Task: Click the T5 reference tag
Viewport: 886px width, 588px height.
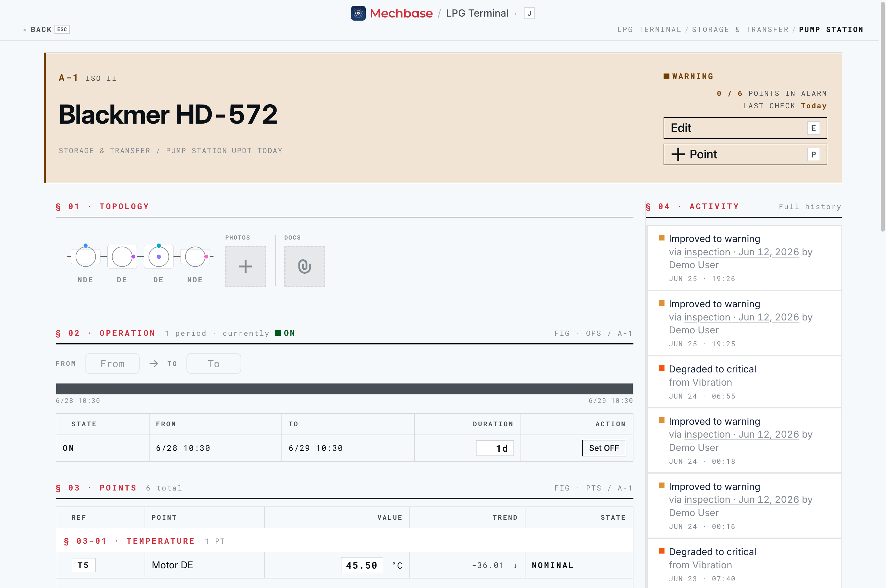Action: click(x=83, y=566)
